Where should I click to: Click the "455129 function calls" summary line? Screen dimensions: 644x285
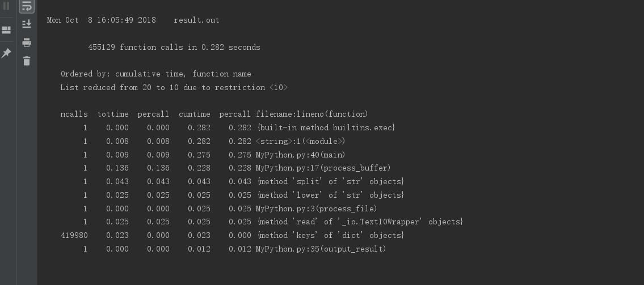pos(174,47)
